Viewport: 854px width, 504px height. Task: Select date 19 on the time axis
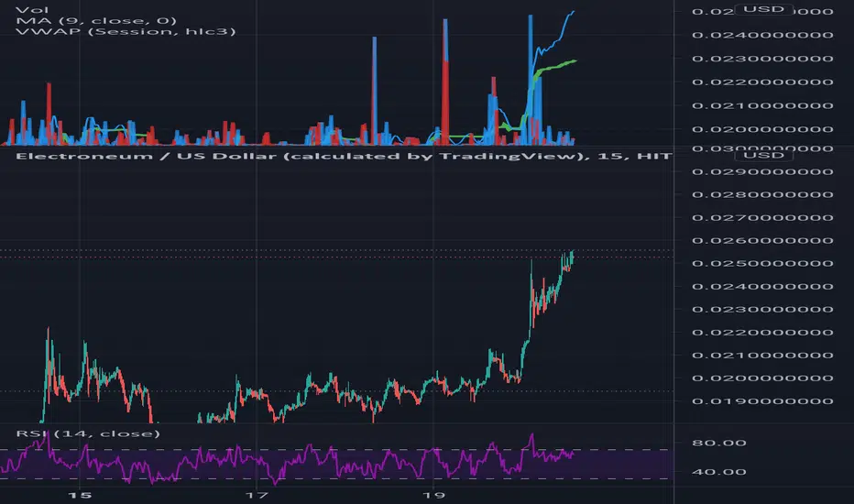coord(433,495)
